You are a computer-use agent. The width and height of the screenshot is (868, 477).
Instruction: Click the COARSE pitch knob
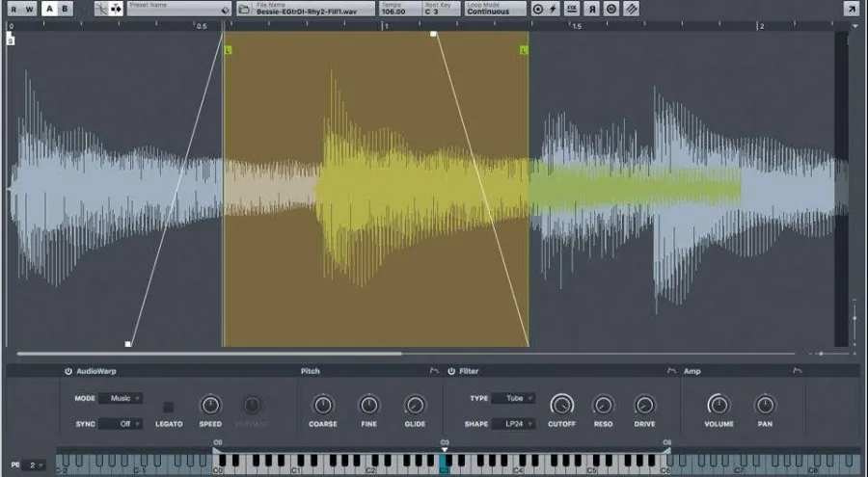(323, 405)
